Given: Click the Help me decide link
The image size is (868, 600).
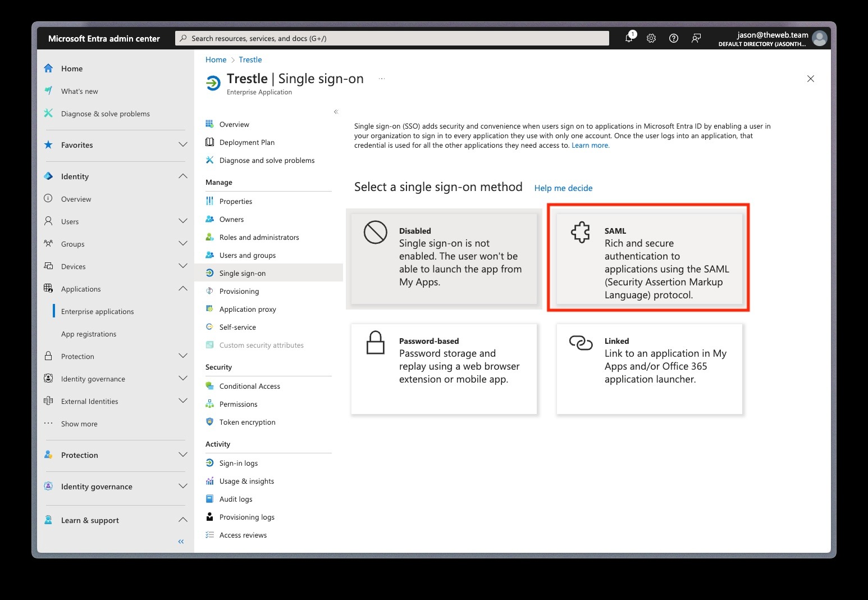Looking at the screenshot, I should (x=563, y=188).
